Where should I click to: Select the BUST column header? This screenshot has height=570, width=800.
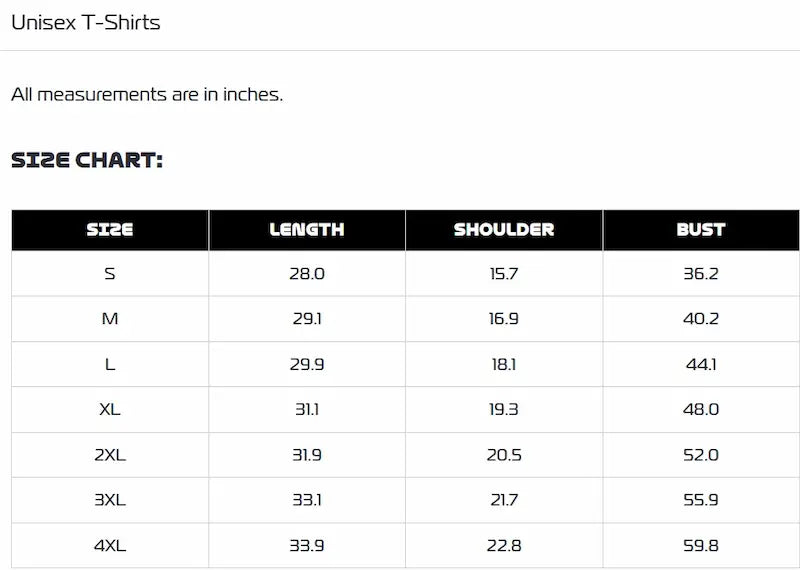point(701,230)
